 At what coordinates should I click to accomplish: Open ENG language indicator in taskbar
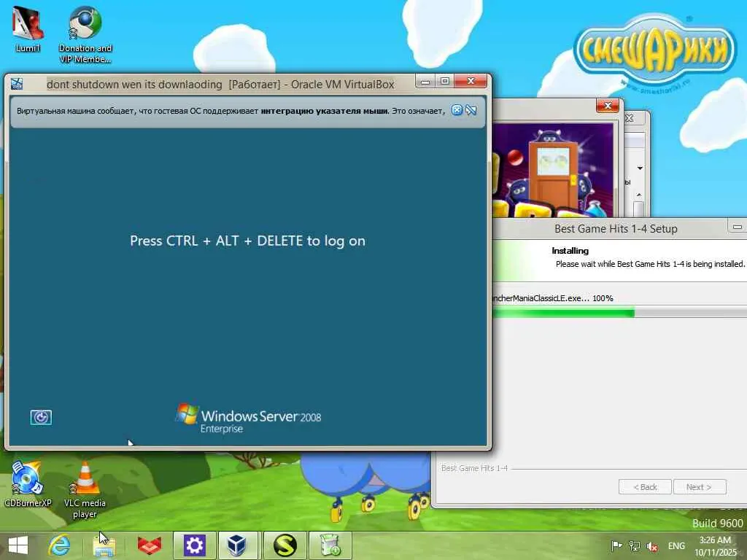pos(676,545)
